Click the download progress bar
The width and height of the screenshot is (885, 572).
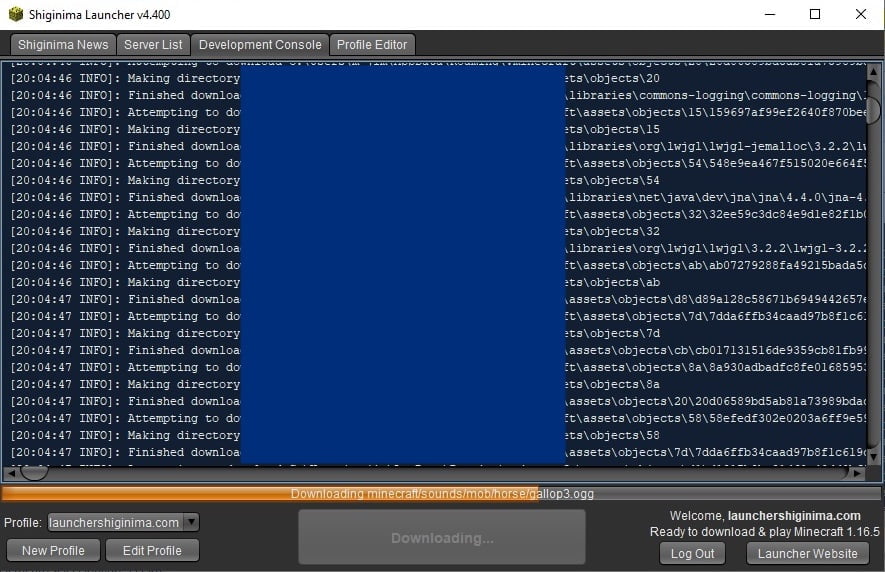tap(442, 494)
